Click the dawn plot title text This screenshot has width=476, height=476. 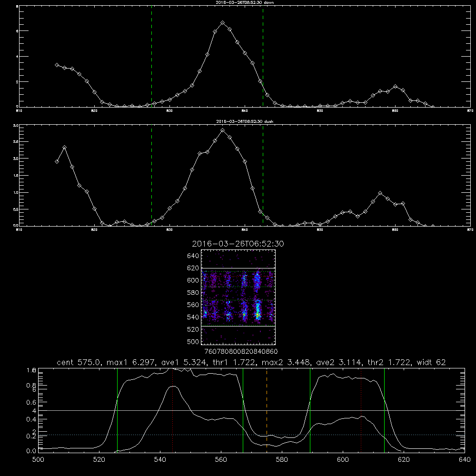click(245, 2)
